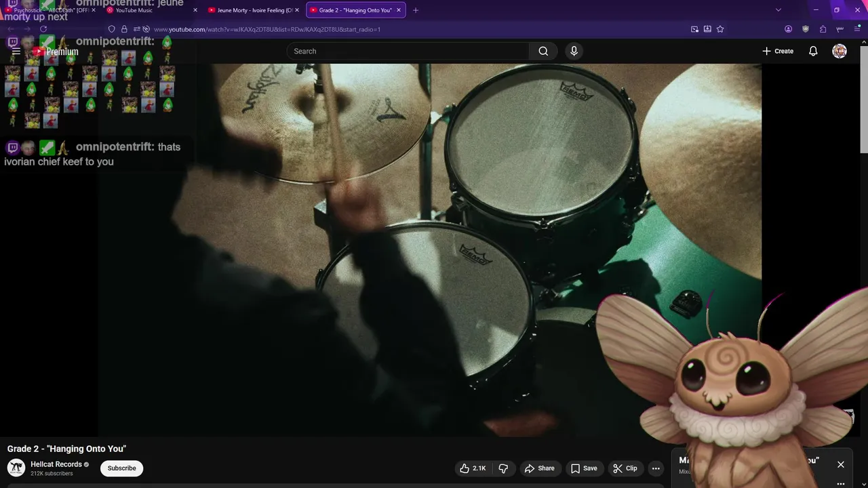Click the install/save page icon in address bar
Screen dimensions: 868x488
coord(707,29)
